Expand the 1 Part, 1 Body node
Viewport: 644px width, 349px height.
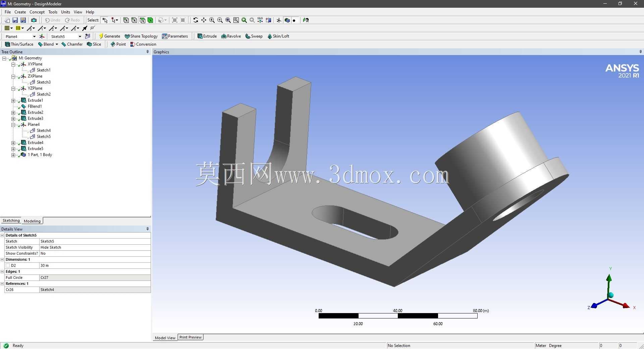tap(13, 155)
